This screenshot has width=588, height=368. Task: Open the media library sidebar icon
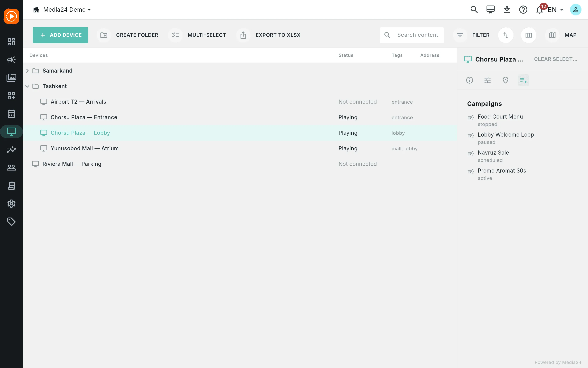pos(11,78)
